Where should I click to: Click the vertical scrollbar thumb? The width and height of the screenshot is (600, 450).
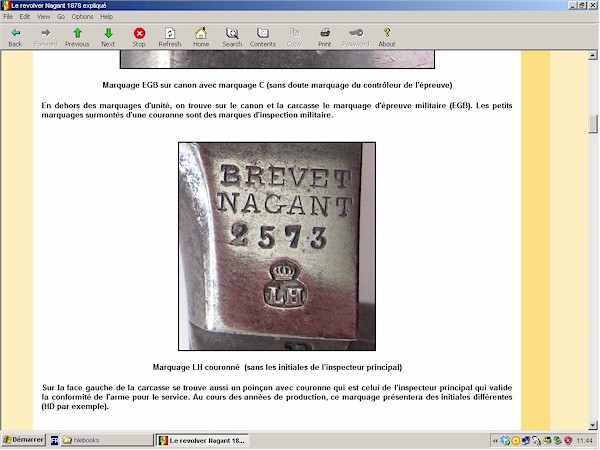[x=593, y=124]
